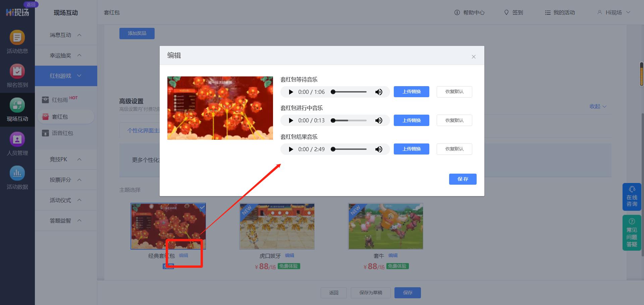Image resolution: width=644 pixels, height=305 pixels.
Task: Edit the 虎口拔牙 theme
Action: (289, 255)
